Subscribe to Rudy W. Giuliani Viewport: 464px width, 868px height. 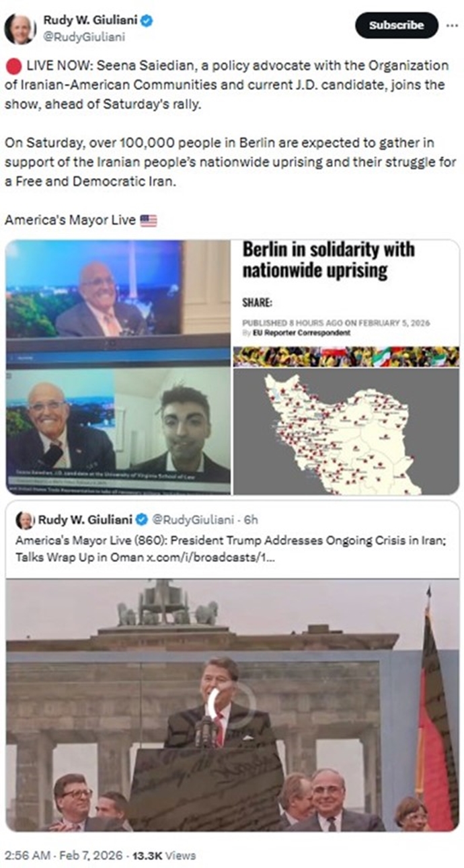point(396,26)
